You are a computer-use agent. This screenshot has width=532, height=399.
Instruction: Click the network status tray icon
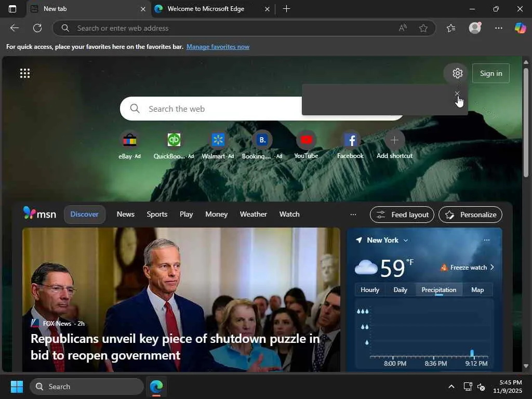click(468, 387)
